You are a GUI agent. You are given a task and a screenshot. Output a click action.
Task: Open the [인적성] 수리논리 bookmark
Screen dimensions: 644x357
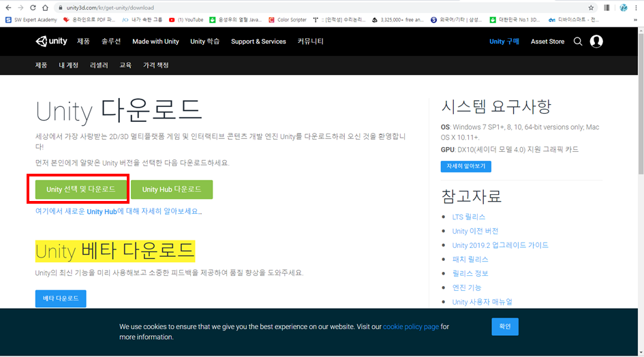(x=339, y=19)
